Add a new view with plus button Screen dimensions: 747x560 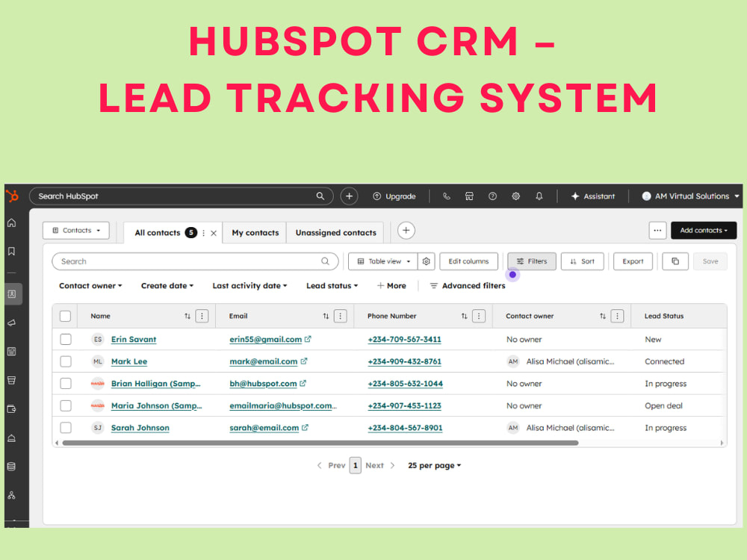(406, 231)
